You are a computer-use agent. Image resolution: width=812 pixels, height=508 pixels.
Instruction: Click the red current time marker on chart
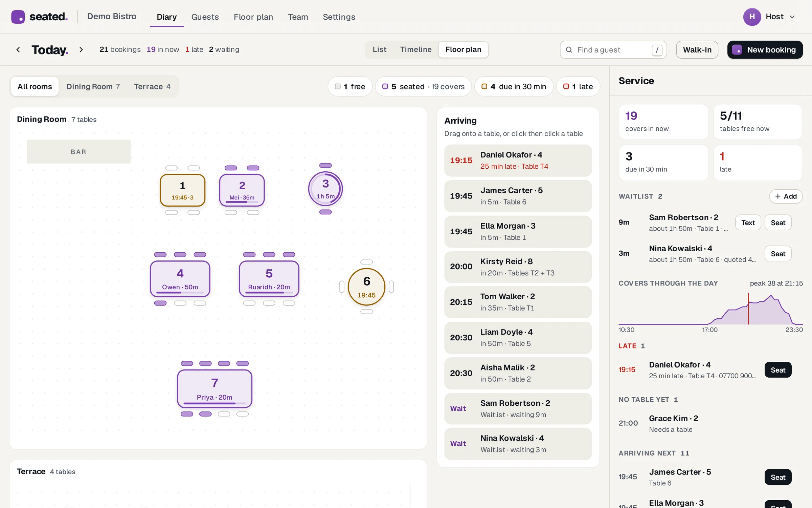coord(748,309)
